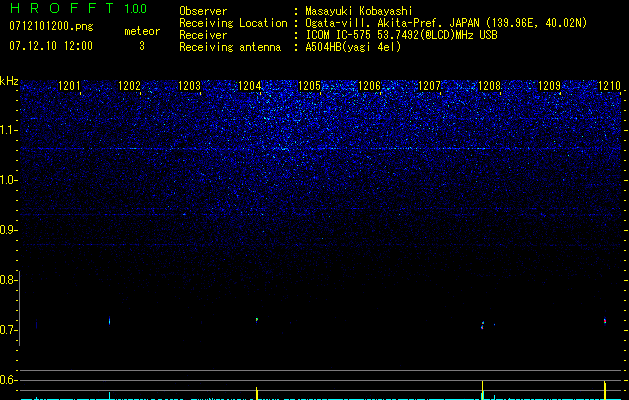
Task: Click the 0.9 kHz axis label
Action: point(7,230)
